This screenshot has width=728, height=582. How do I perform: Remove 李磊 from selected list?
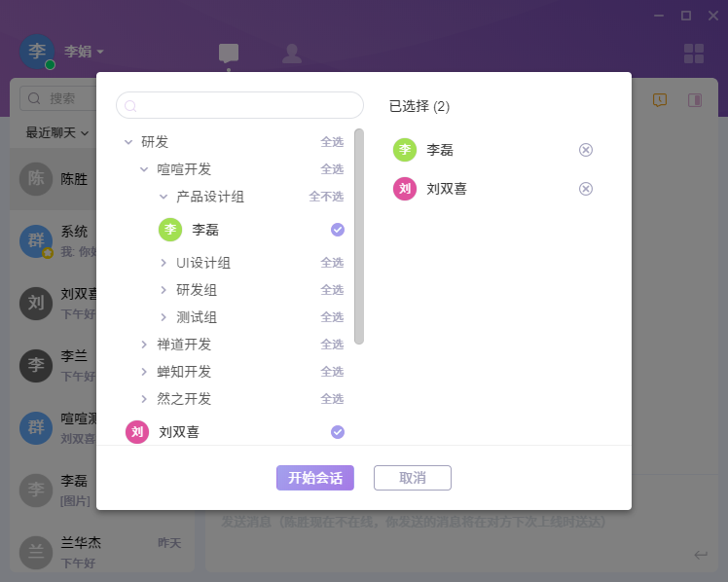[x=586, y=150]
